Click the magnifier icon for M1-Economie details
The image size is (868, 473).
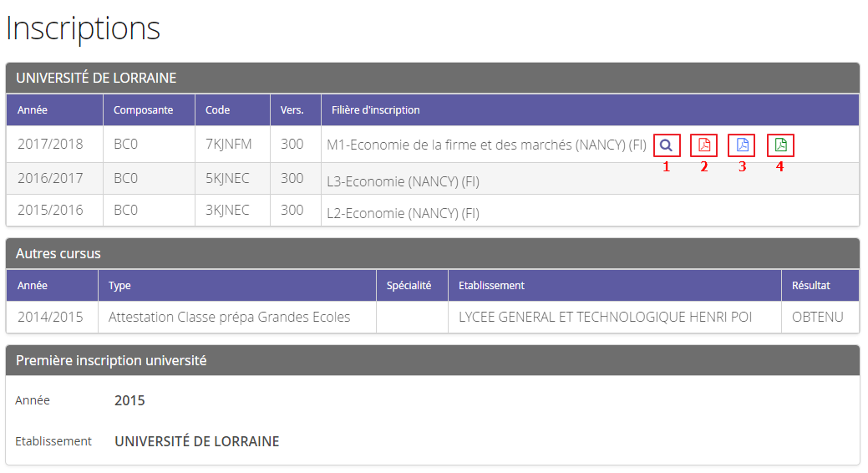tap(666, 145)
